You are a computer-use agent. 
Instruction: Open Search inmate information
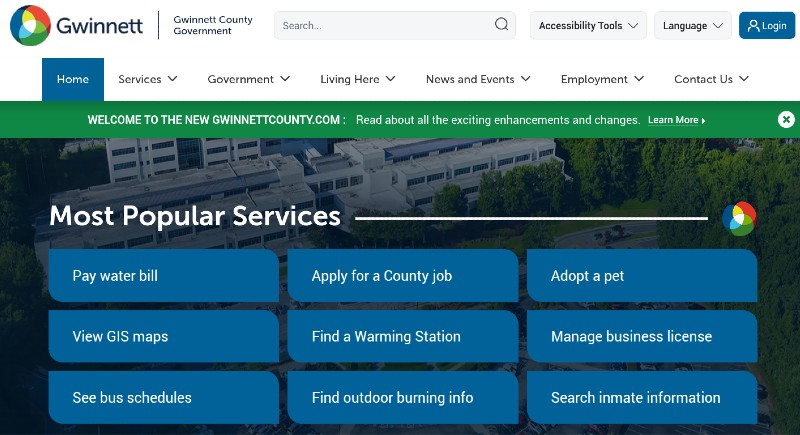(641, 398)
